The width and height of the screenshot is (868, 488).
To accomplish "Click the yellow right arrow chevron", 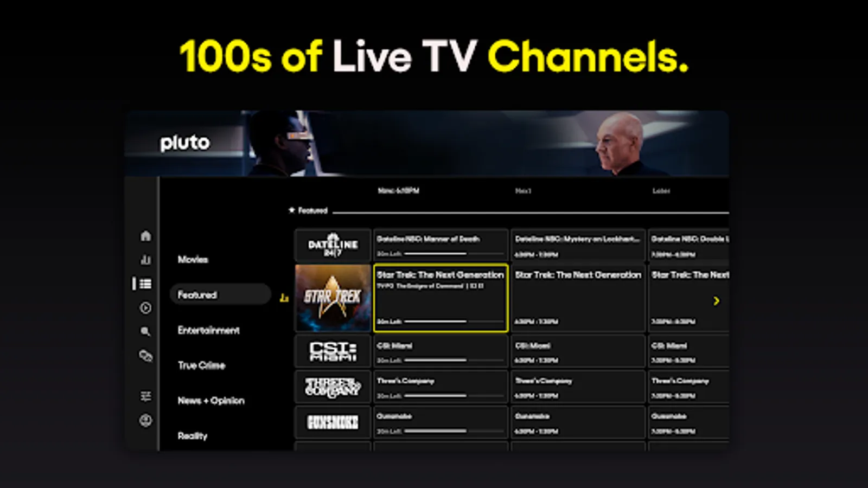I will pyautogui.click(x=716, y=301).
